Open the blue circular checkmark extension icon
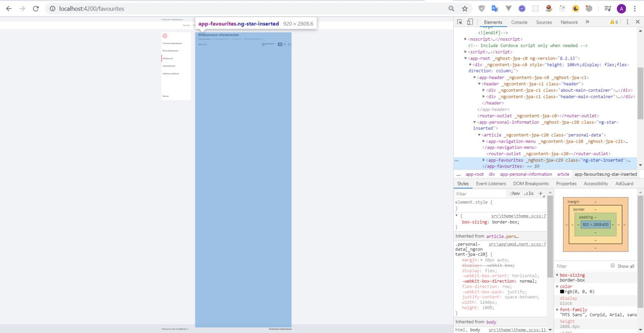 tap(522, 9)
